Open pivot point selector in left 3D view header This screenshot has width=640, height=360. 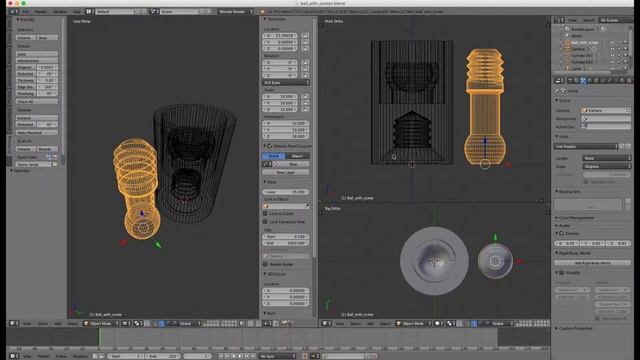pyautogui.click(x=138, y=323)
